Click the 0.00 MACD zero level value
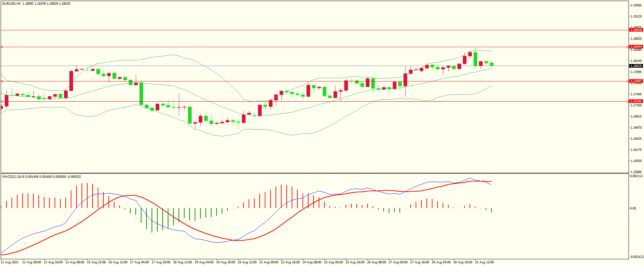 (x=633, y=208)
